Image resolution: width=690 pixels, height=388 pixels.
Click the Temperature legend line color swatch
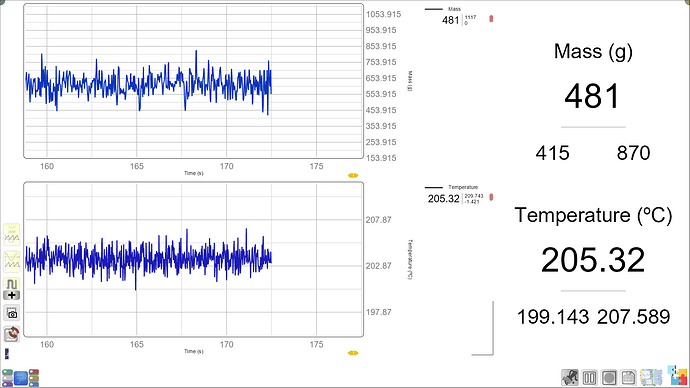click(433, 187)
